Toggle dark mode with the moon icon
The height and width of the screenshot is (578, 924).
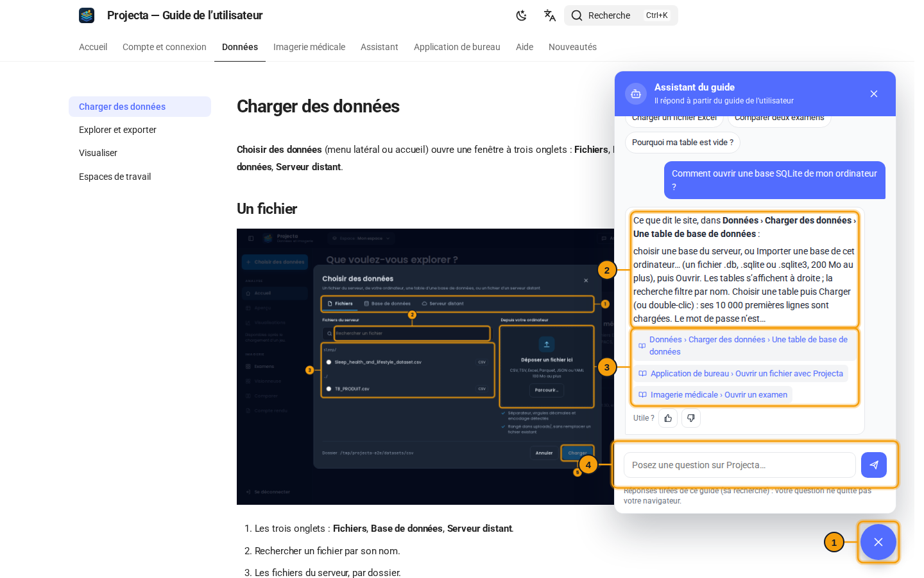tap(522, 15)
